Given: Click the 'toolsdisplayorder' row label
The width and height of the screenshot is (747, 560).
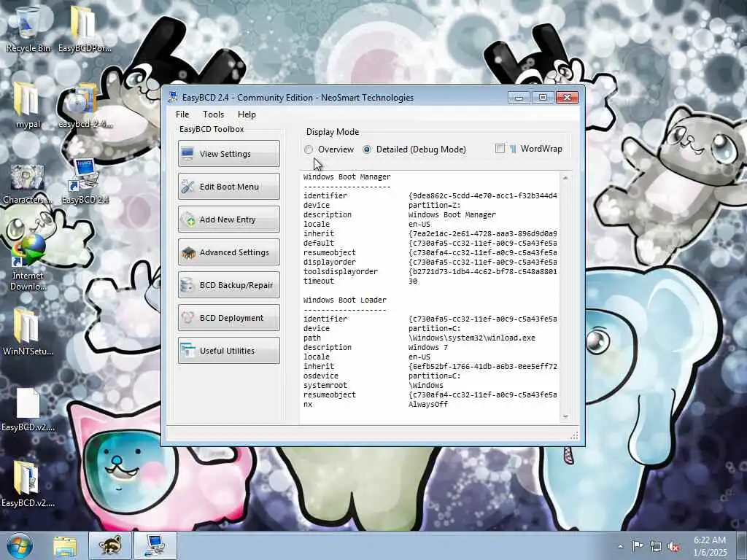Looking at the screenshot, I should click(341, 272).
